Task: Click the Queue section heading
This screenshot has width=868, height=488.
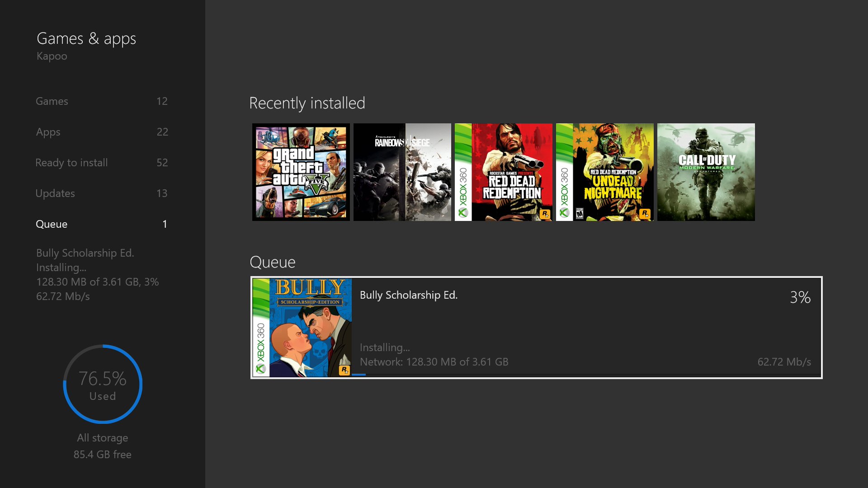Action: (273, 263)
